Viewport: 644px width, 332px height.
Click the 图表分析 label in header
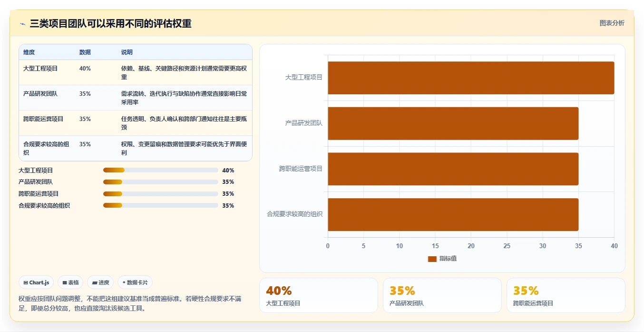(x=612, y=23)
